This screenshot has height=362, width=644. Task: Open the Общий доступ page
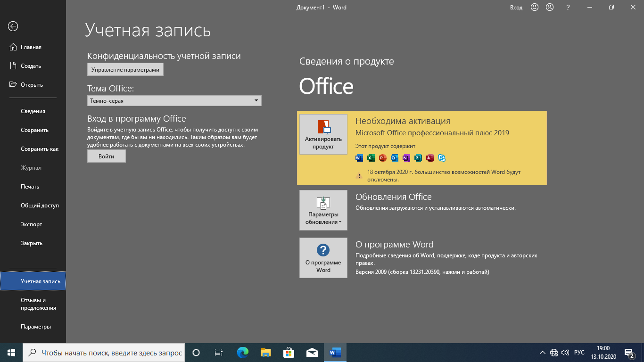(33, 206)
